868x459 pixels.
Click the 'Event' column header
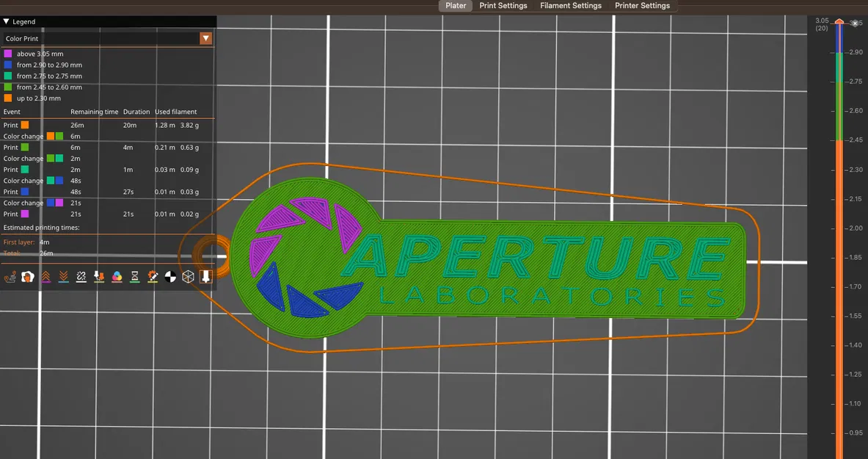pos(12,112)
